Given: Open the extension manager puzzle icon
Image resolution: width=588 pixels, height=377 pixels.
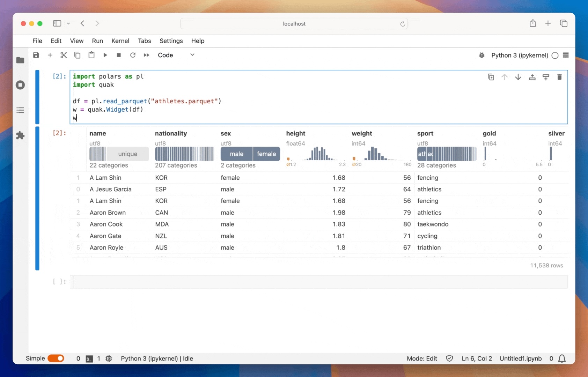Looking at the screenshot, I should tap(20, 135).
